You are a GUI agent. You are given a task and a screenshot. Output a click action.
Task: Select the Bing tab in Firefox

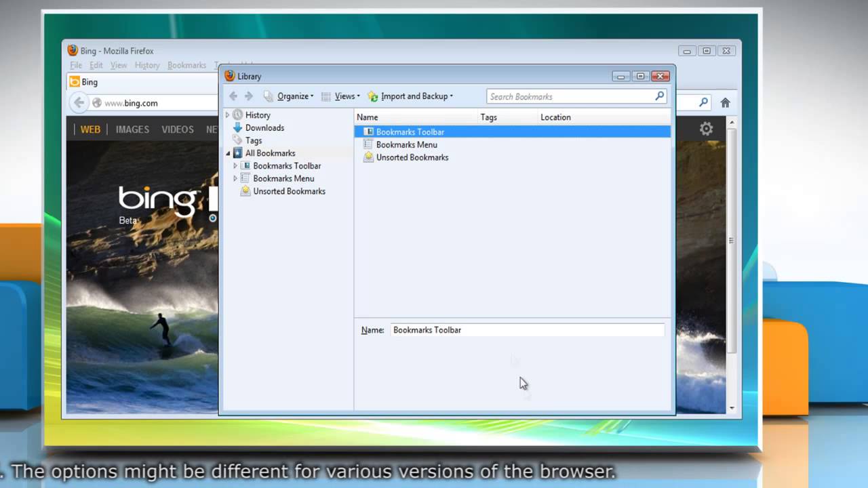(x=142, y=82)
